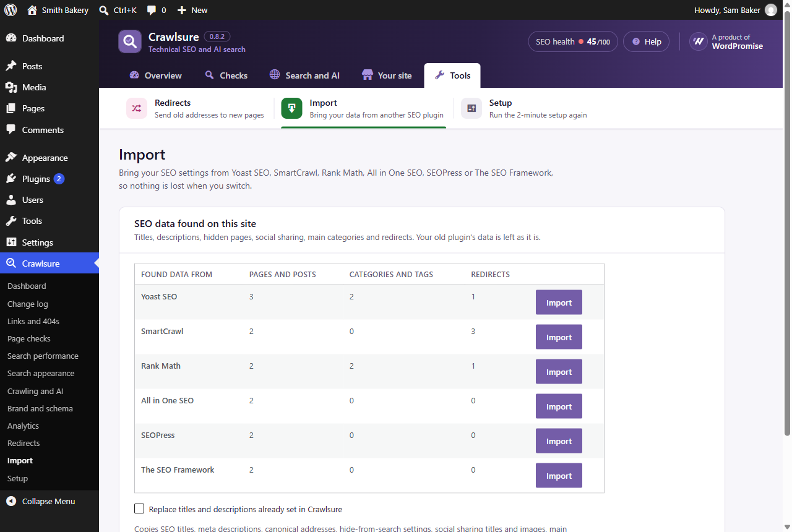Open Plugins via the plug icon
This screenshot has width=792, height=532.
pyautogui.click(x=11, y=179)
